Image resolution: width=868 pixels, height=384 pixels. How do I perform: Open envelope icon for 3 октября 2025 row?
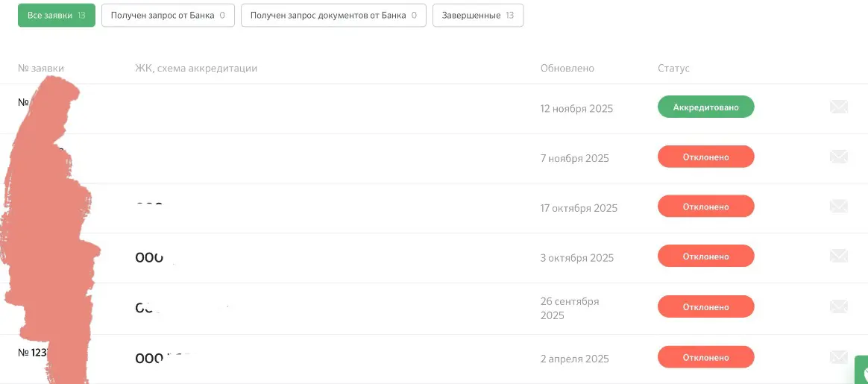click(x=839, y=256)
